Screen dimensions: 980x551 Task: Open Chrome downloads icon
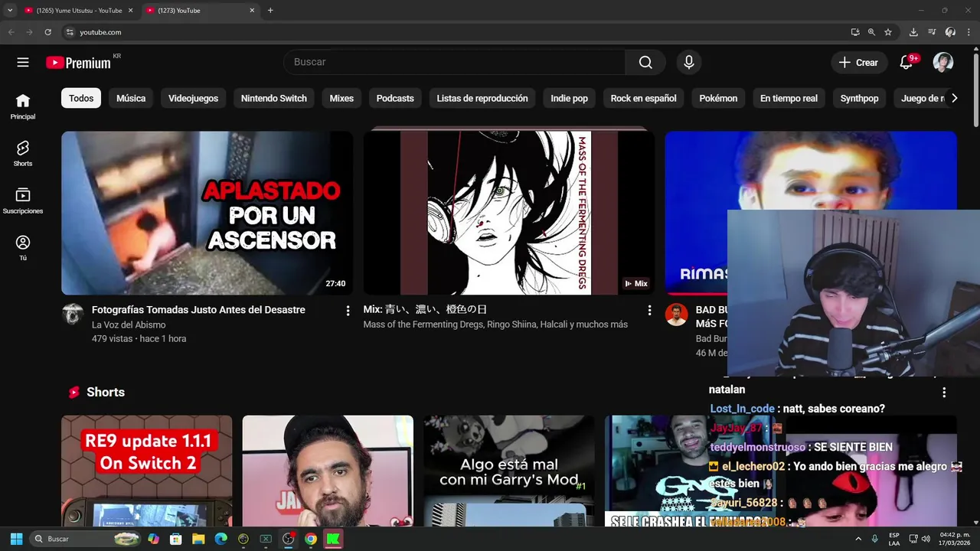pyautogui.click(x=913, y=32)
